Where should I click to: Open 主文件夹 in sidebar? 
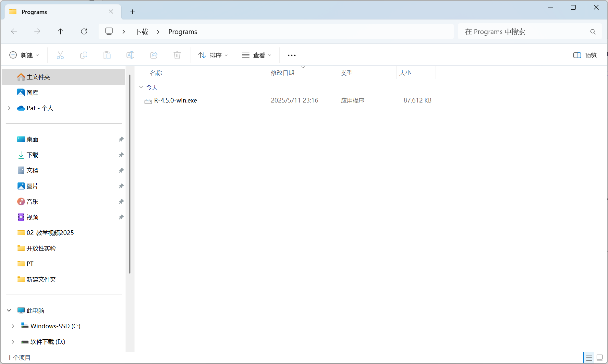(x=63, y=77)
